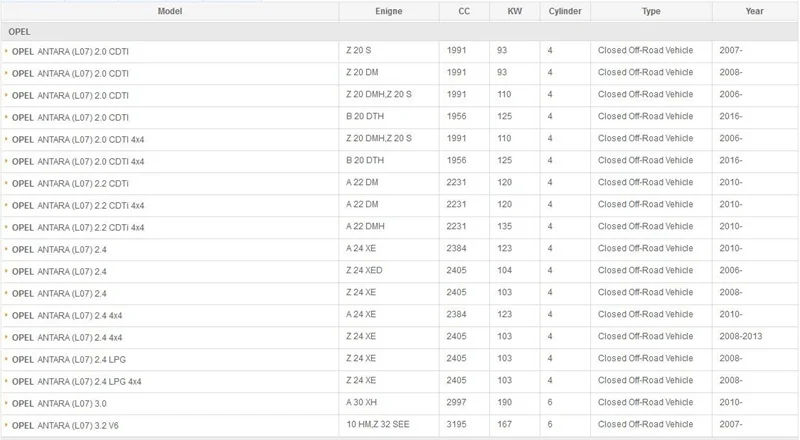Click the Type column header
The height and width of the screenshot is (440, 800).
(651, 11)
